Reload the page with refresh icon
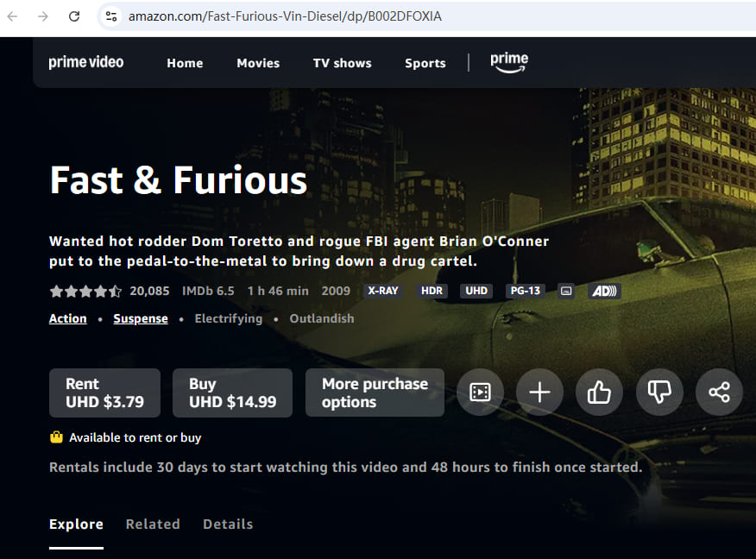Screen dimensions: 756x559 [73, 16]
